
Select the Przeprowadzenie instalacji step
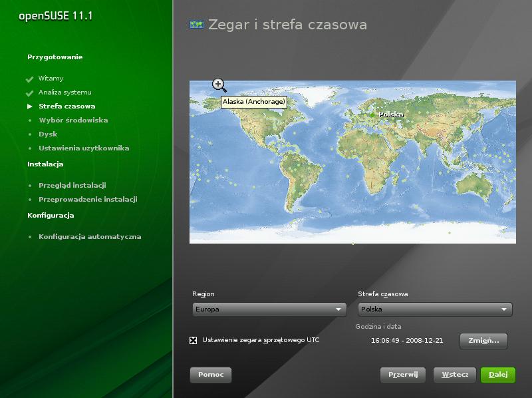(x=88, y=200)
